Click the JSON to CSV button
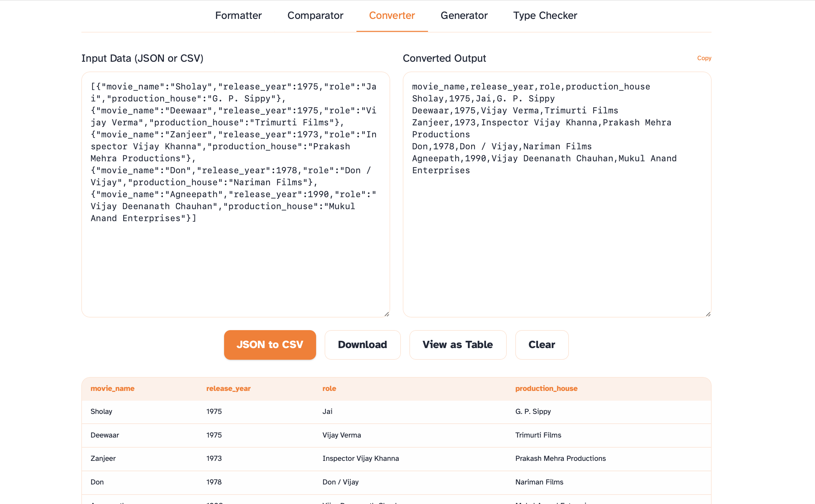The width and height of the screenshot is (815, 504). point(270,345)
